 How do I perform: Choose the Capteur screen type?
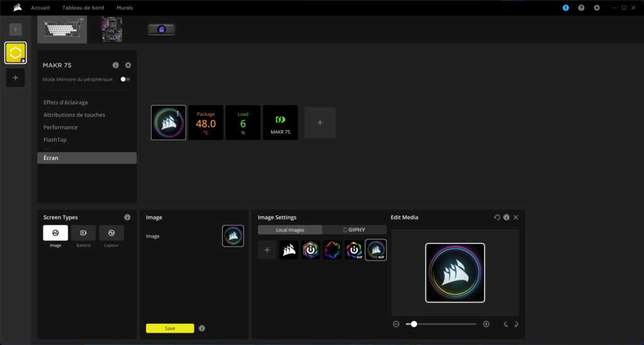point(111,233)
